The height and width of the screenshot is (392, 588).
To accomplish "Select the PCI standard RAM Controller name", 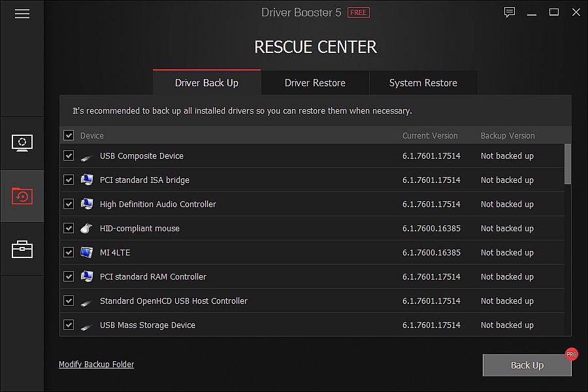I will [153, 277].
